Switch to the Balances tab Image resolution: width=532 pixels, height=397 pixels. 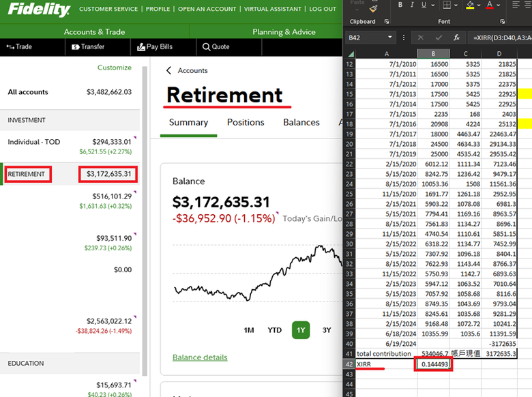click(x=301, y=123)
